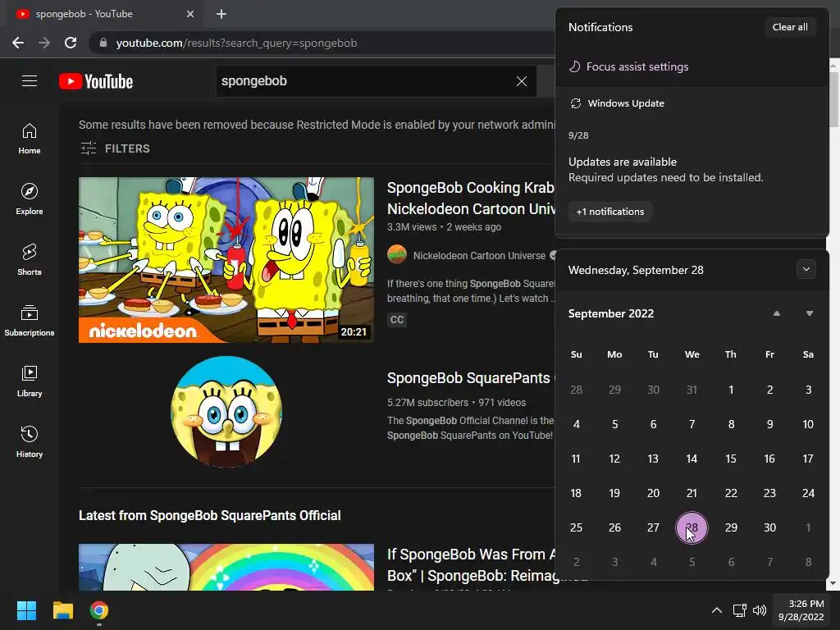The height and width of the screenshot is (630, 840).
Task: Show hidden system tray icons
Action: coord(716,610)
